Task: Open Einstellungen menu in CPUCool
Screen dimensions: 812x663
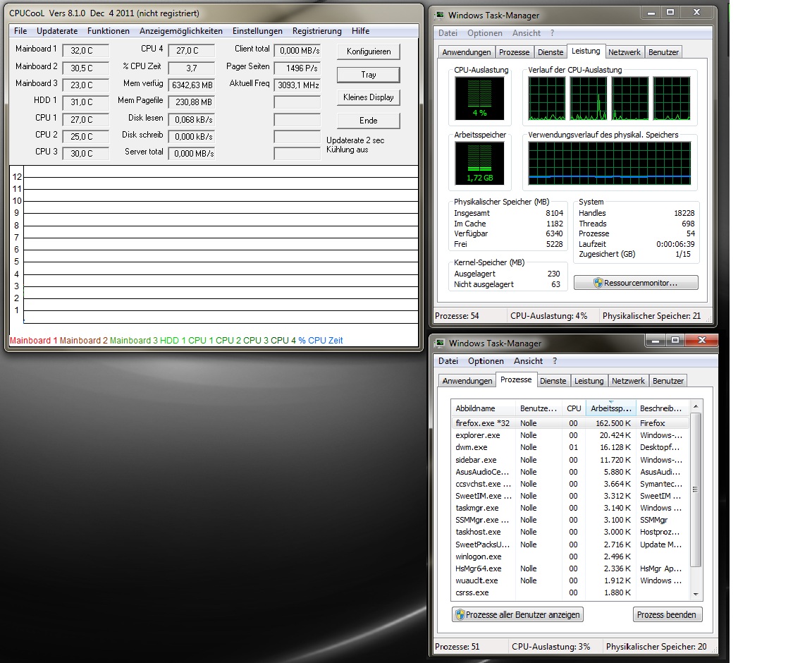Action: pyautogui.click(x=257, y=31)
